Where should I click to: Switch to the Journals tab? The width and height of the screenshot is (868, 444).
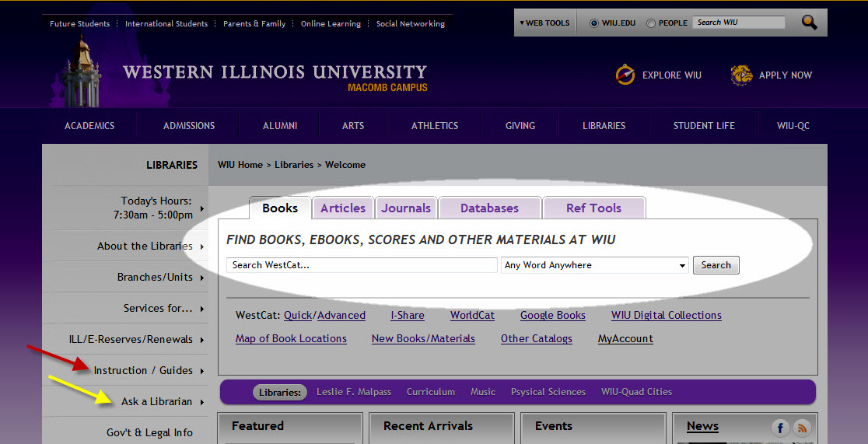tap(406, 208)
